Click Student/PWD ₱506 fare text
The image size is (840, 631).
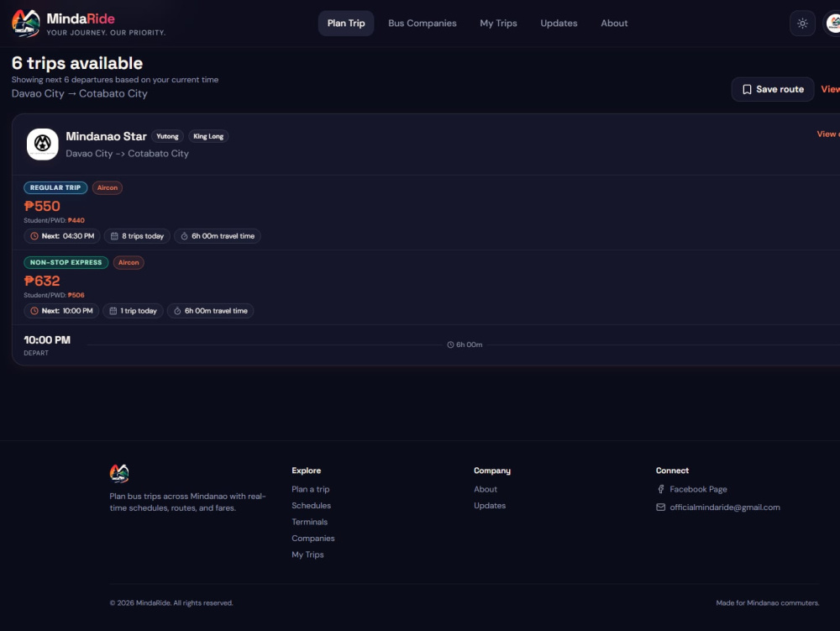(54, 295)
